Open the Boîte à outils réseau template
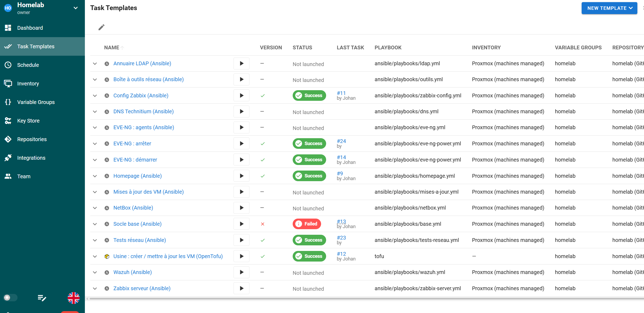This screenshot has height=313, width=644. (x=148, y=79)
